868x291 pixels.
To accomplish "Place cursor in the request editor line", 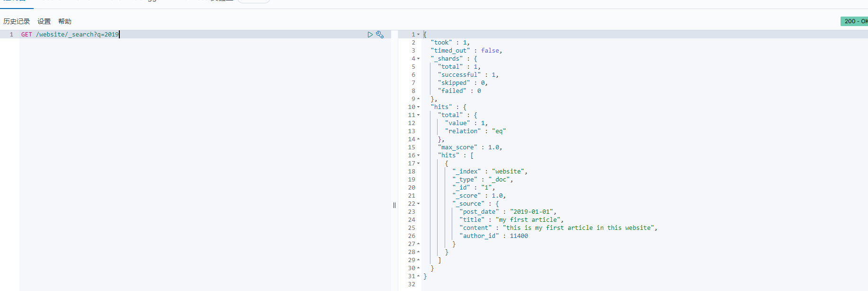I will click(205, 35).
